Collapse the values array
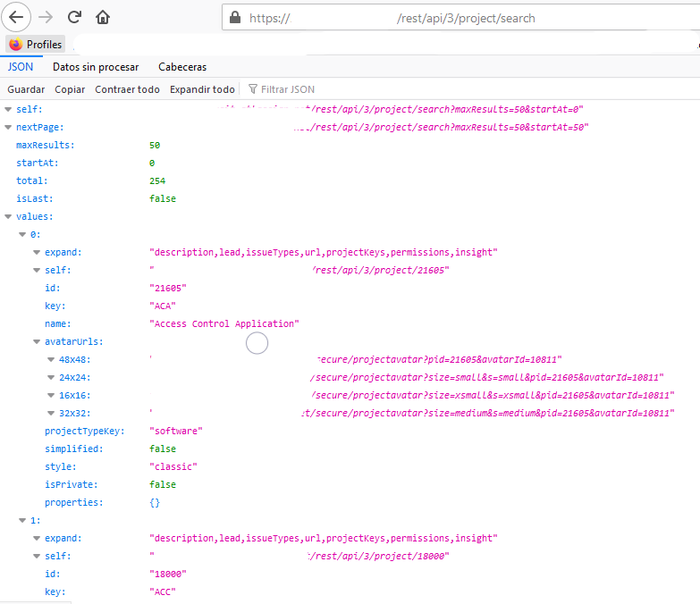 coord(8,216)
